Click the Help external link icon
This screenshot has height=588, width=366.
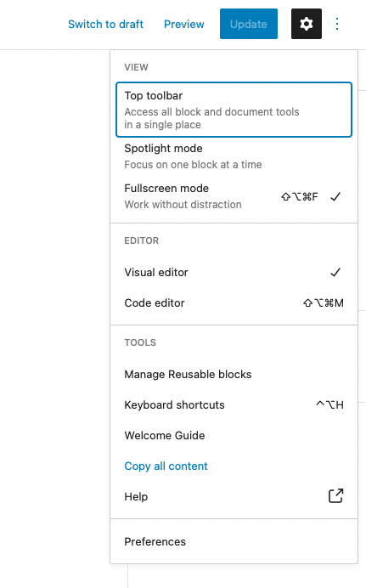coord(335,495)
